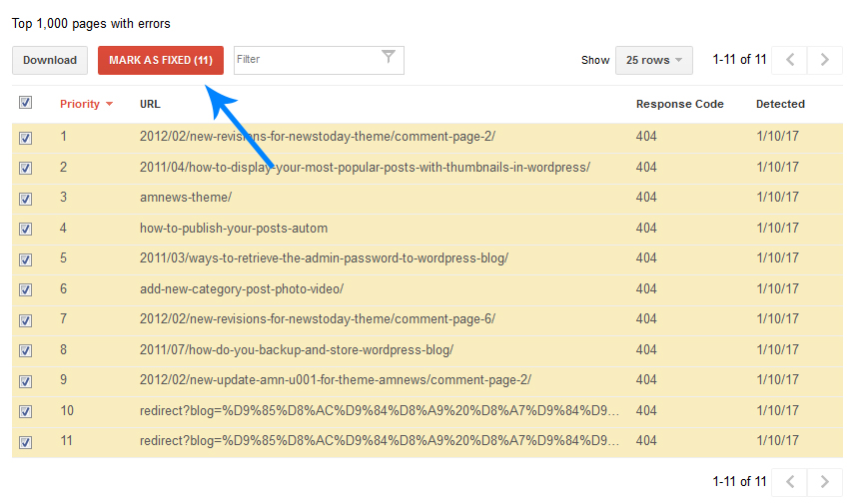The width and height of the screenshot is (853, 504).
Task: Click bottom next page arrow
Action: pyautogui.click(x=825, y=482)
